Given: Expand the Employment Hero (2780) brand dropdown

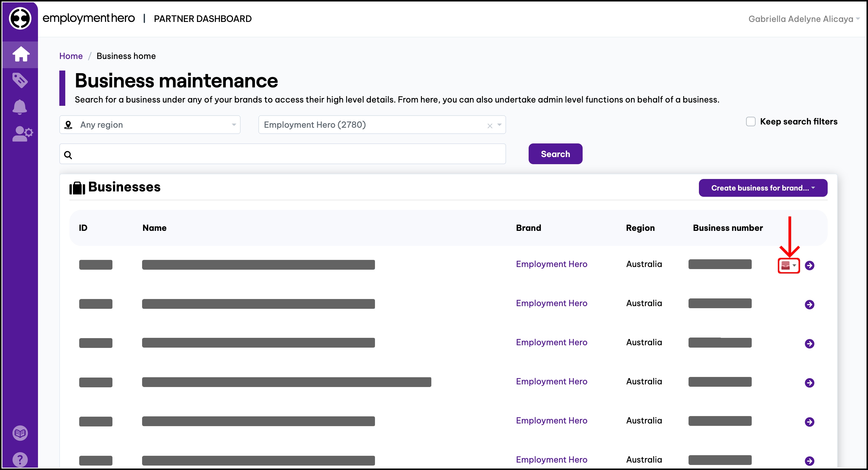Looking at the screenshot, I should coord(499,125).
